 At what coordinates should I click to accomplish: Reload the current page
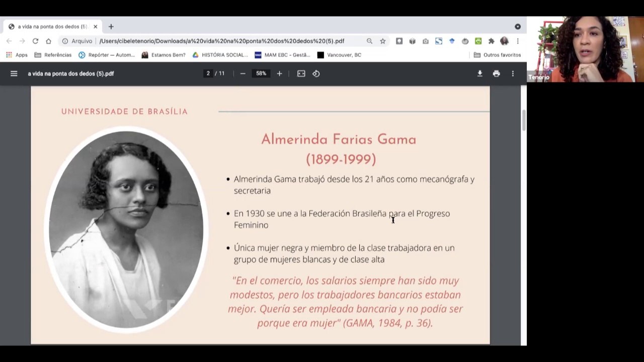click(x=35, y=41)
